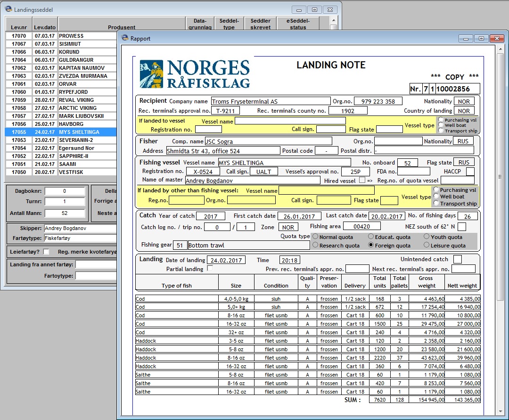The image size is (509, 420).
Task: Select the Youth quota radio button
Action: click(x=427, y=236)
